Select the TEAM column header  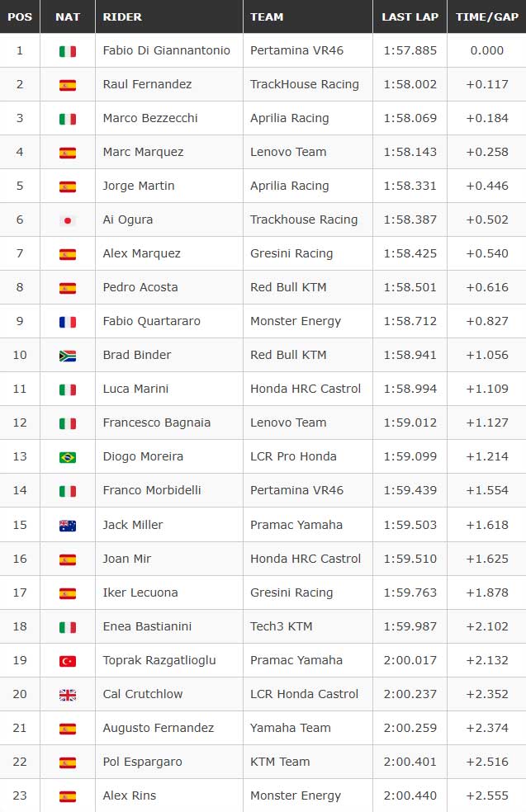click(267, 17)
